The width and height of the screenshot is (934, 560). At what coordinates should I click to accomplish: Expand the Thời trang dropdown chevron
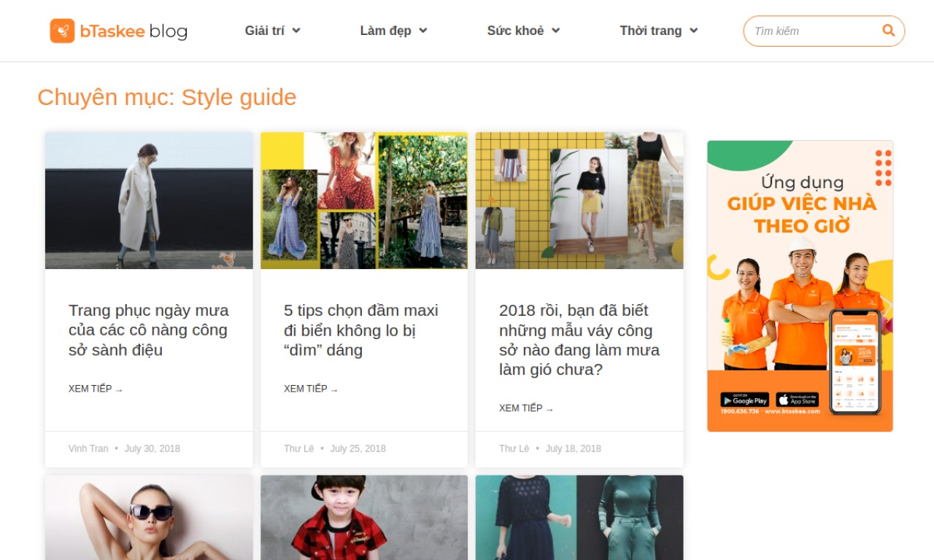coord(694,31)
